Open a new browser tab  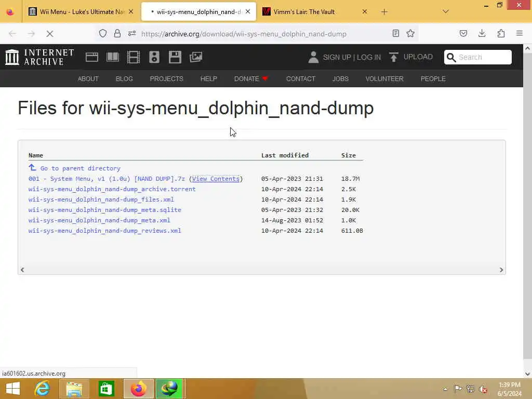(384, 12)
